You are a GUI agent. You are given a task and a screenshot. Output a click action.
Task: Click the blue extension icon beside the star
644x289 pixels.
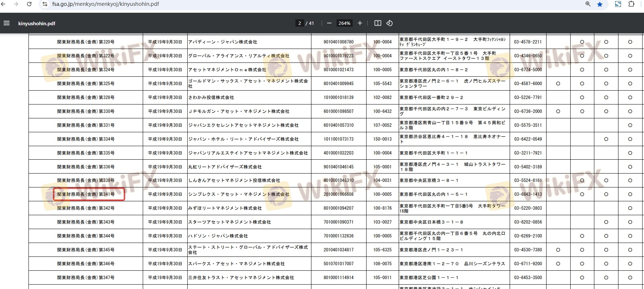618,4
